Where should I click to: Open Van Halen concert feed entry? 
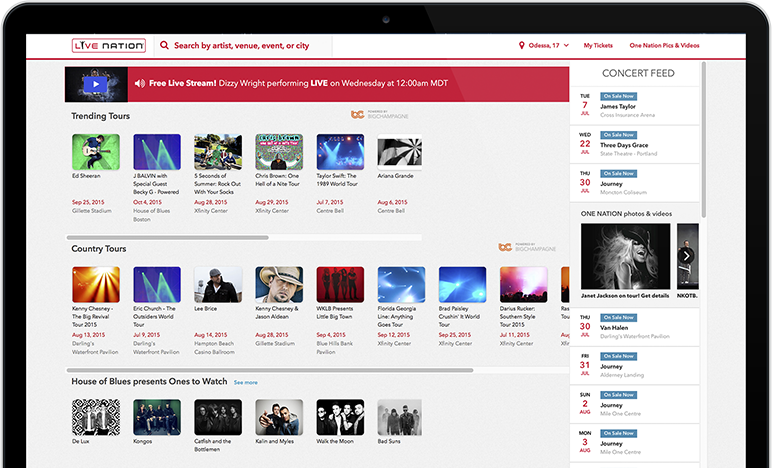[x=635, y=327]
